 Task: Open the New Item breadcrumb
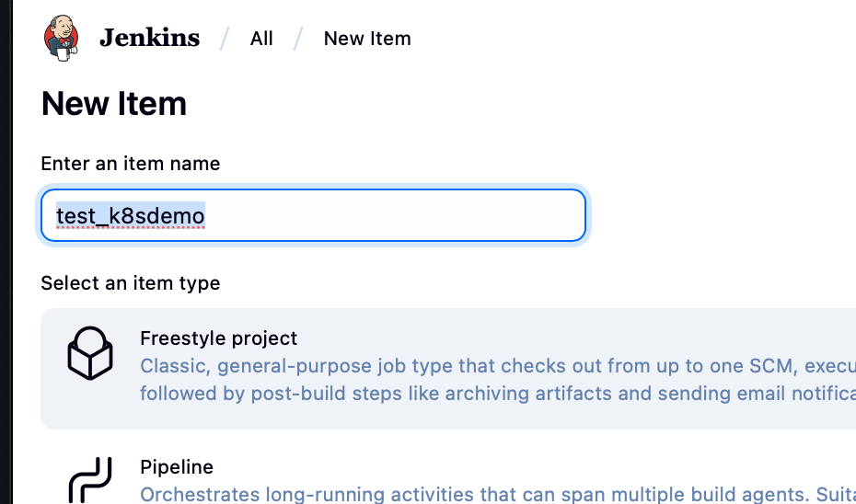[367, 39]
